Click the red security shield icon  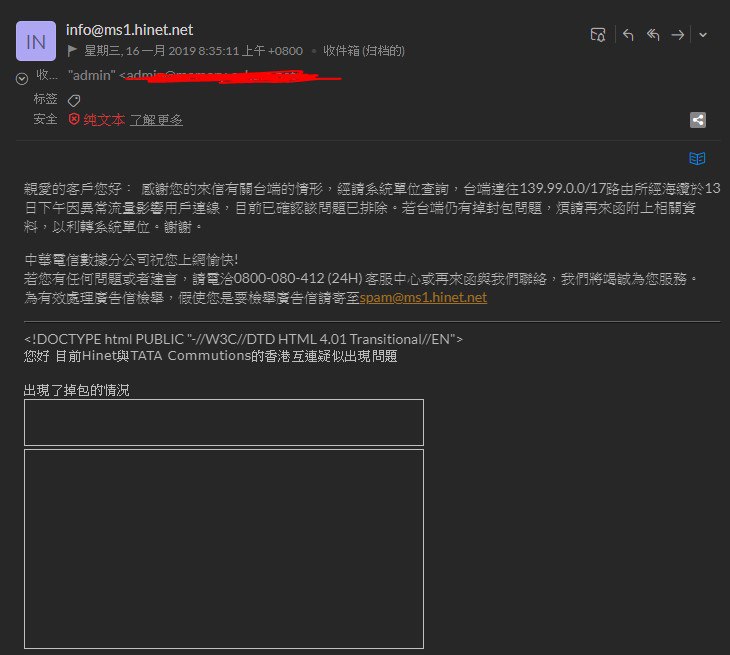pos(74,119)
